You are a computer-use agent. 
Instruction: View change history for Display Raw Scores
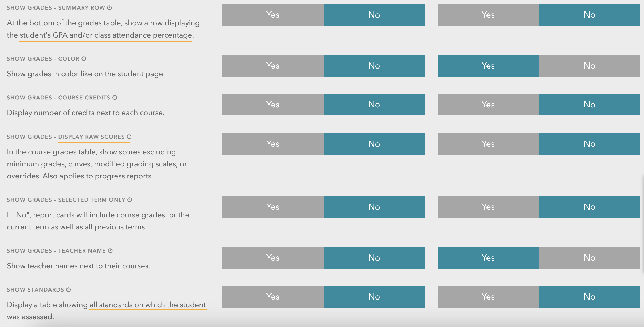[129, 137]
